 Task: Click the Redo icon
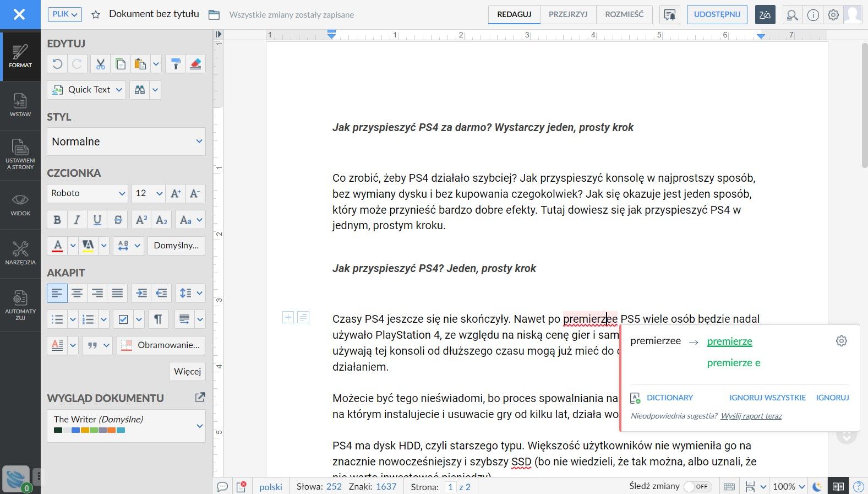click(77, 64)
